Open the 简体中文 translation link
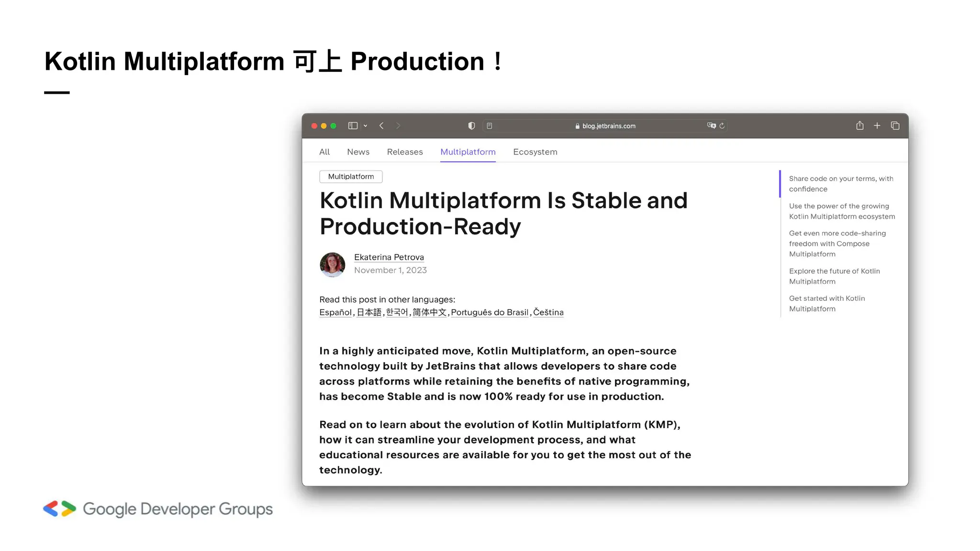 (430, 312)
